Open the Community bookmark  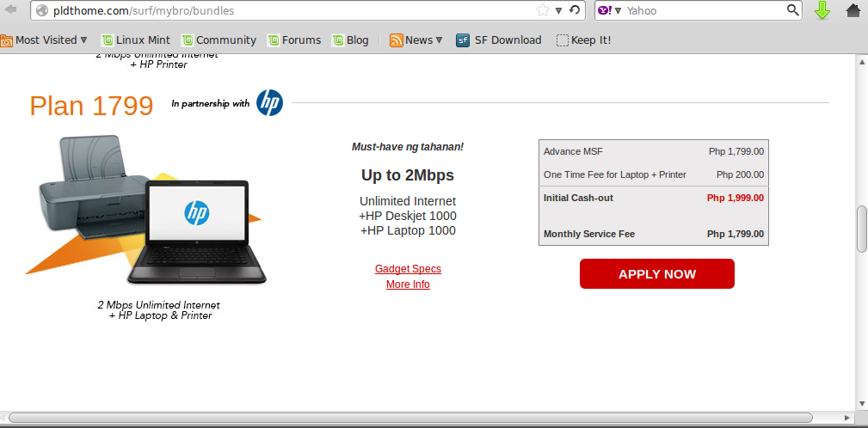pyautogui.click(x=219, y=40)
